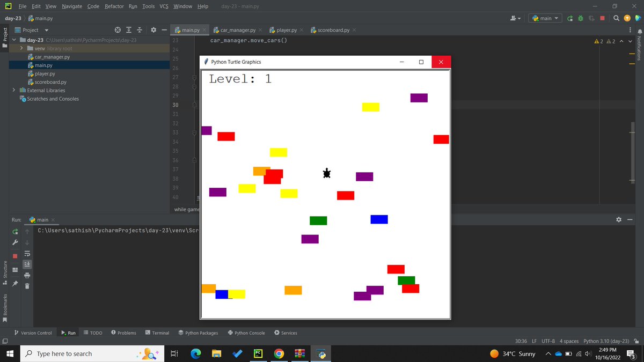Collapse all in Project panel
This screenshot has width=644, height=362.
click(x=140, y=30)
